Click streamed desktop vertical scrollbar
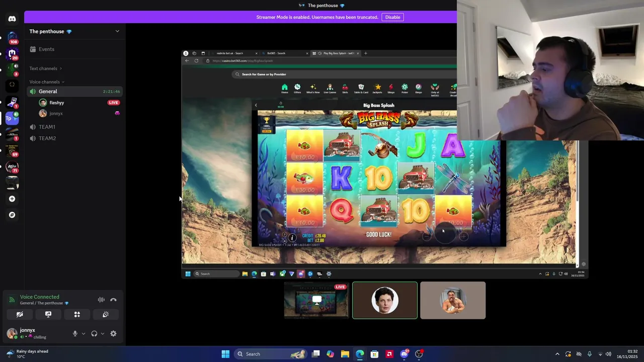The width and height of the screenshot is (644, 362). point(578,171)
